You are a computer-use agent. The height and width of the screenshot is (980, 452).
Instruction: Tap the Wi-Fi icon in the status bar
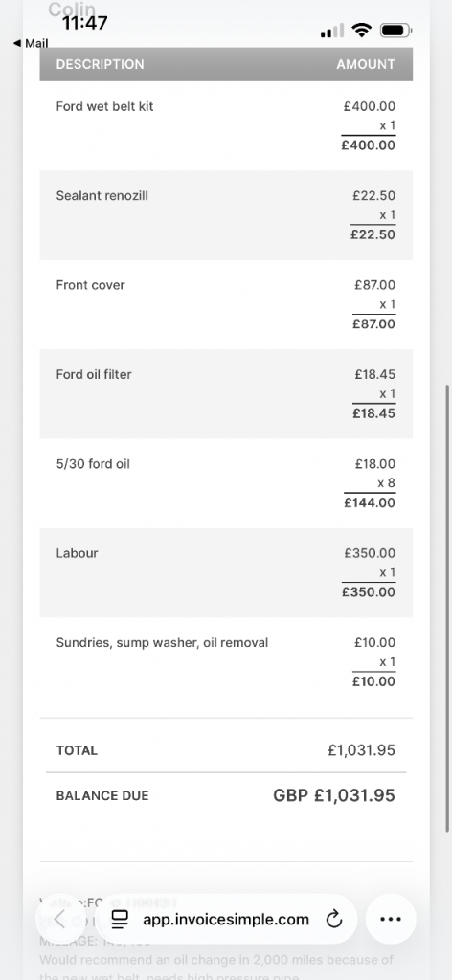[361, 30]
